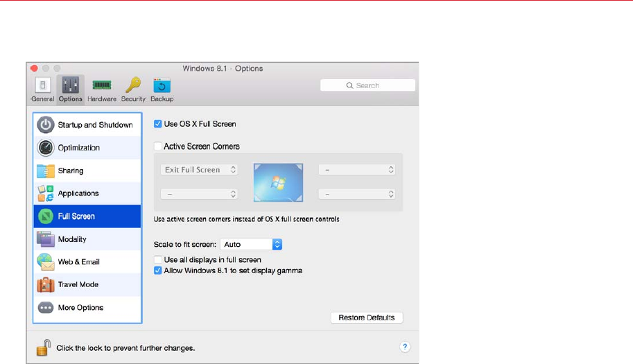Screen dimensions: 633x364
Task: Click the Restore Defaults button
Action: coord(367,318)
